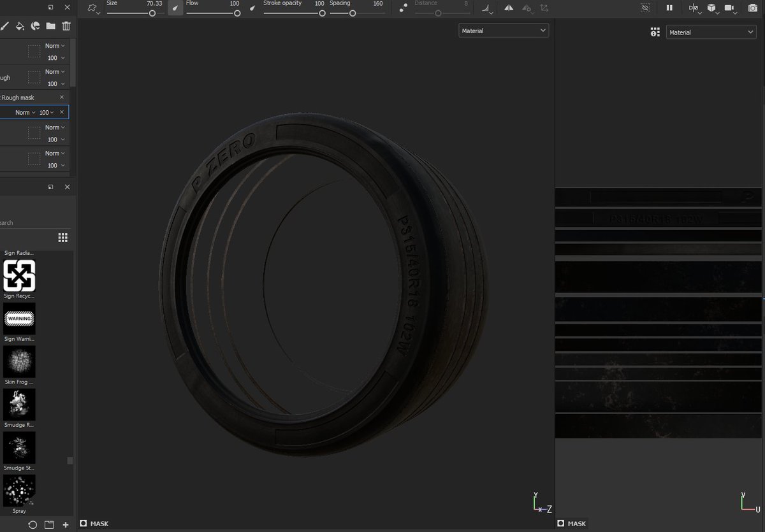This screenshot has height=532, width=765.
Task: Adjust the Stroke opacity slider
Action: (x=294, y=13)
